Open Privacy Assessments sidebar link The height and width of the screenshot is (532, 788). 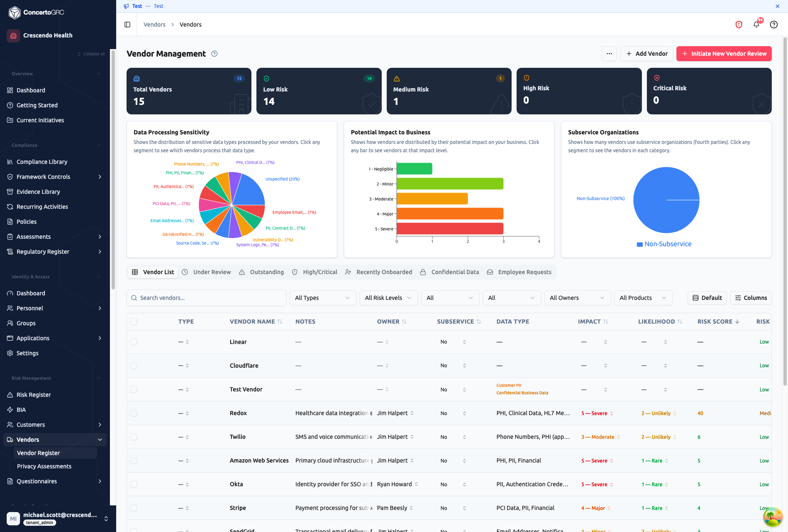pyautogui.click(x=44, y=466)
